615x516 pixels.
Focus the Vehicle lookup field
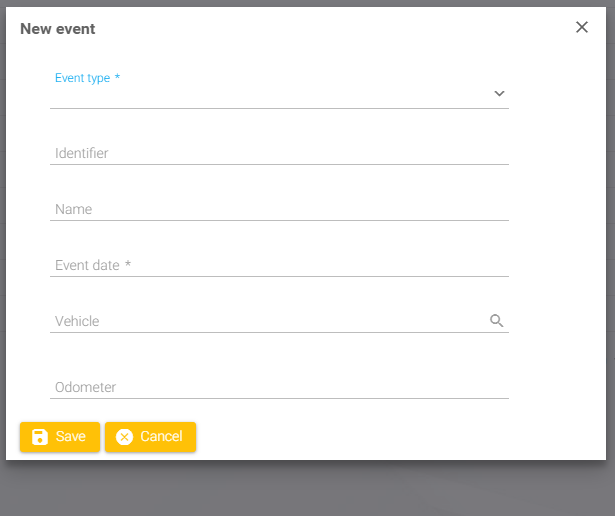(x=265, y=321)
